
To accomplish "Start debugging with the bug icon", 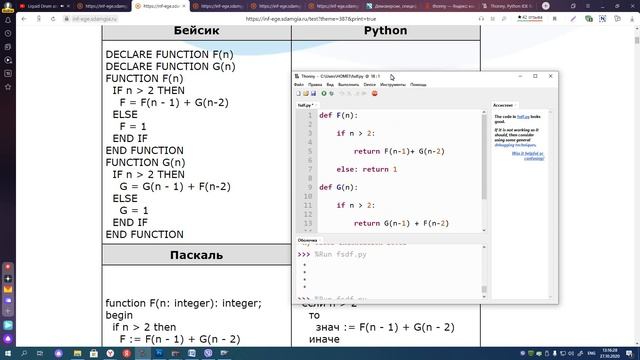I will [331, 93].
